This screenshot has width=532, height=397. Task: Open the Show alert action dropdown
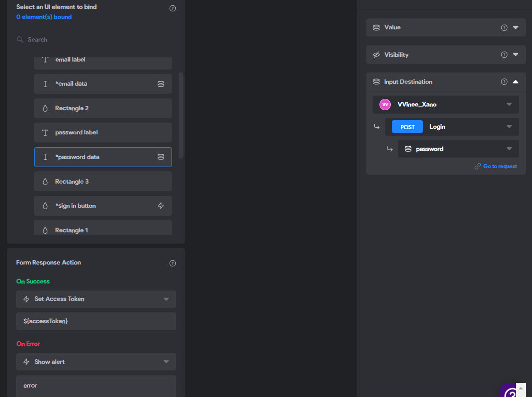tap(96, 362)
